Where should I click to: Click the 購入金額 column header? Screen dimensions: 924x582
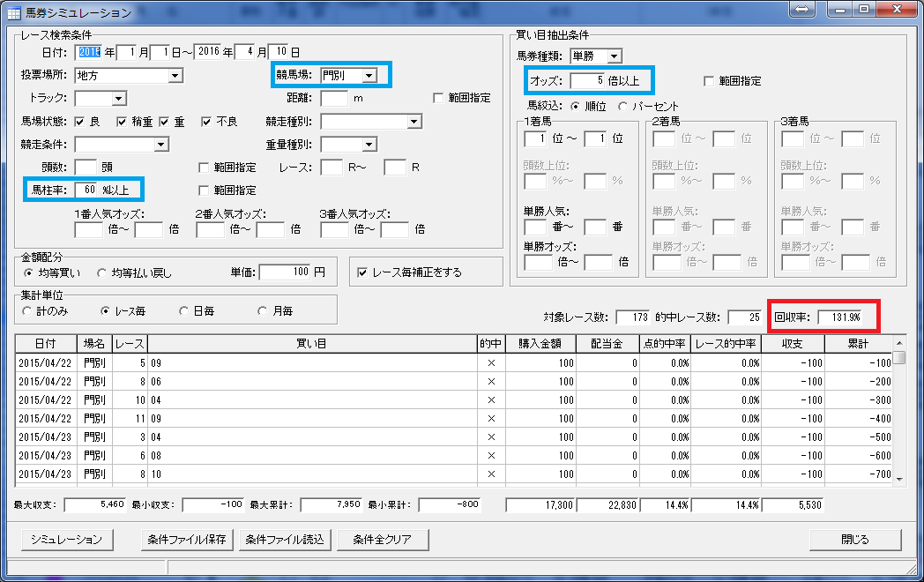pos(540,344)
